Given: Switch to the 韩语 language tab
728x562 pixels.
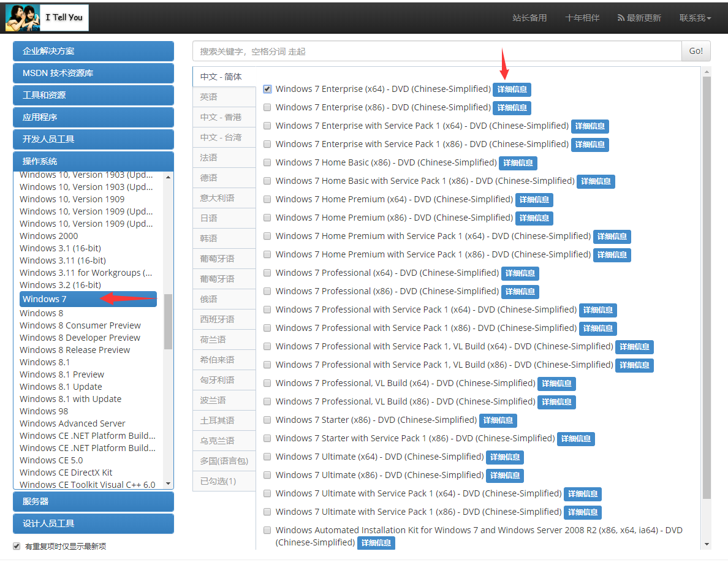Looking at the screenshot, I should pyautogui.click(x=224, y=238).
